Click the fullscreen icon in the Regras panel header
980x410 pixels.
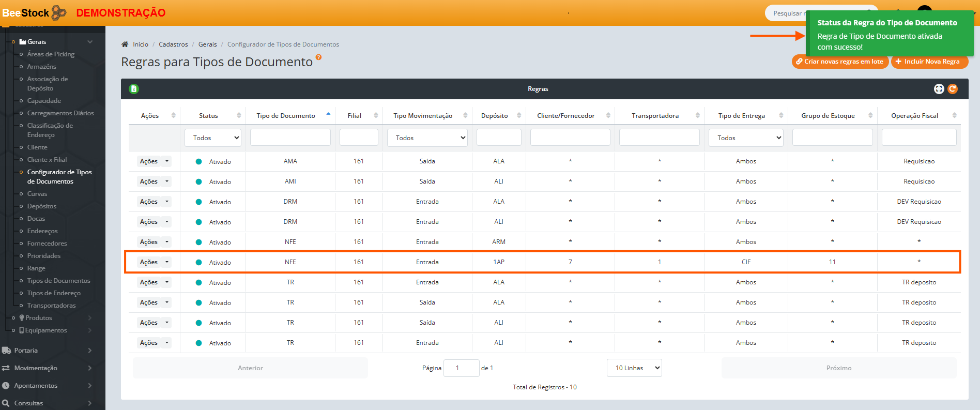click(939, 89)
